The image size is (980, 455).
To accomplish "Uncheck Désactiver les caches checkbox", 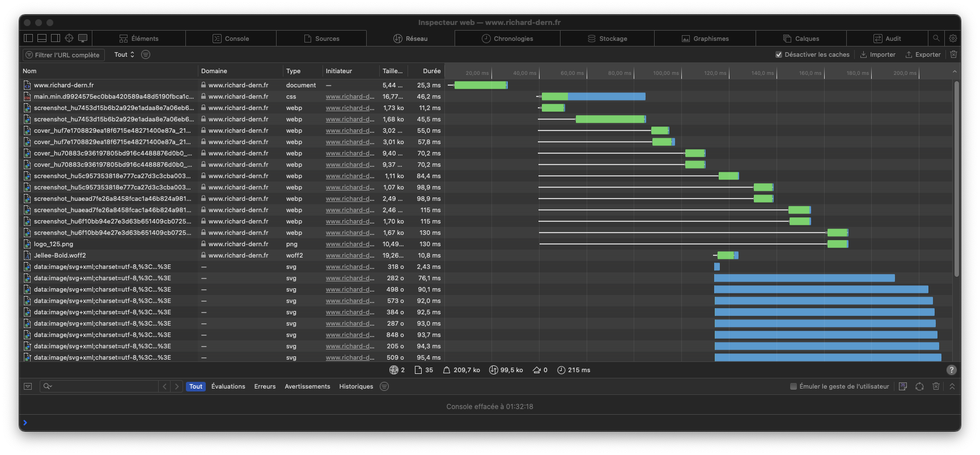I will click(x=779, y=54).
